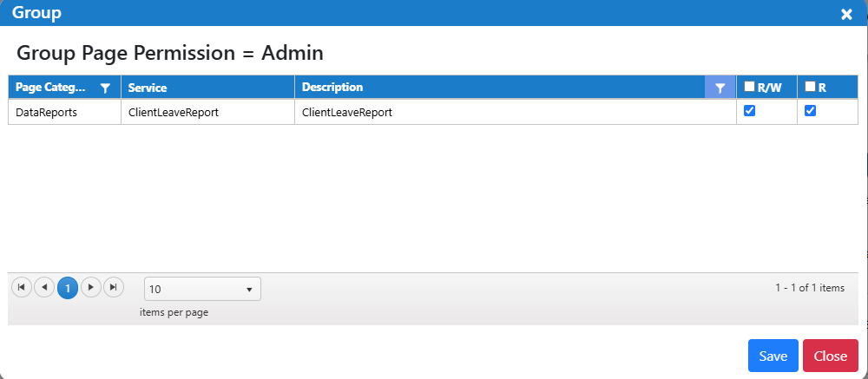Select page 1 in the pager
The height and width of the screenshot is (379, 868).
68,288
